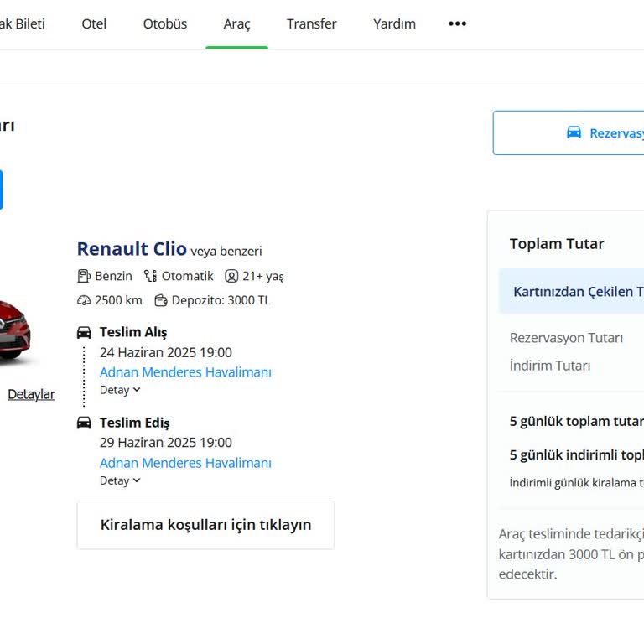Click 'İndirimli günlük kiralama' text
The image size is (644, 644).
577,483
